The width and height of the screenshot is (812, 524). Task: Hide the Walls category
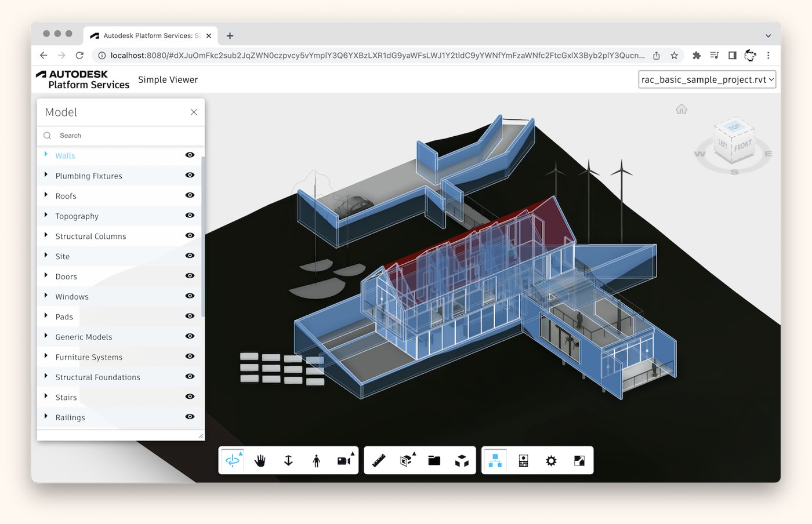click(x=190, y=155)
